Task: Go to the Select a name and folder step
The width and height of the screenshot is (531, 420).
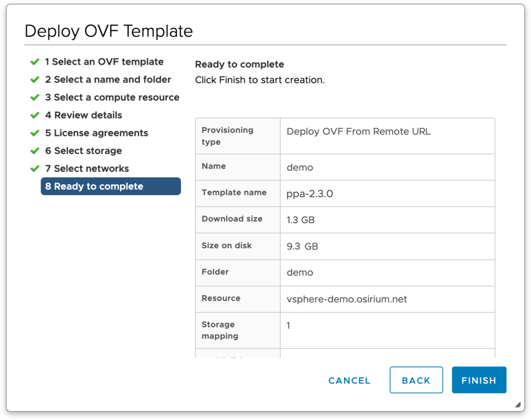Action: tap(108, 80)
